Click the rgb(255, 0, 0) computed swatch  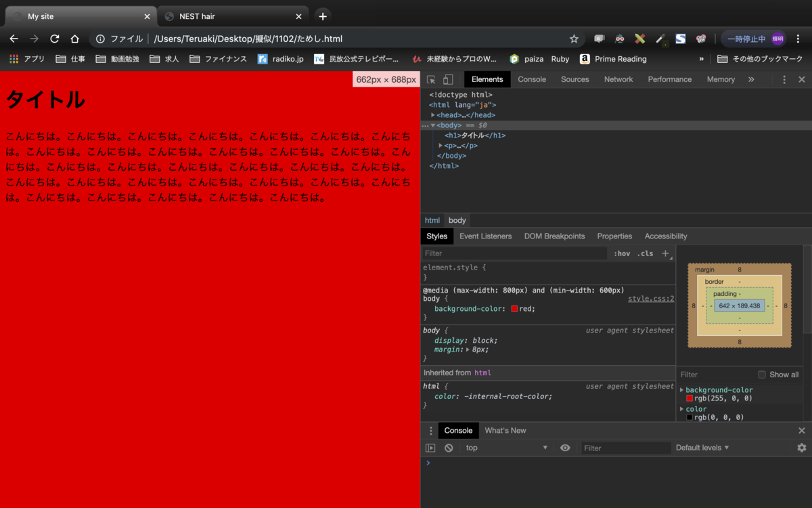690,398
